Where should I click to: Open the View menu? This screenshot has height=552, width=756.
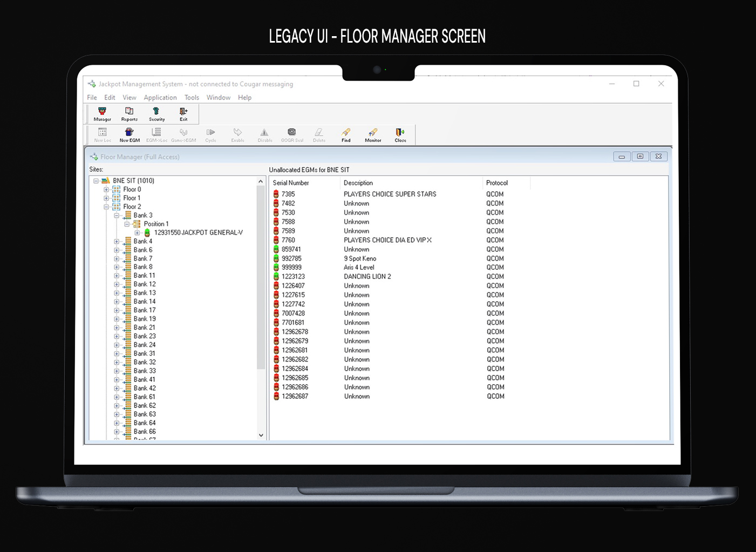130,98
